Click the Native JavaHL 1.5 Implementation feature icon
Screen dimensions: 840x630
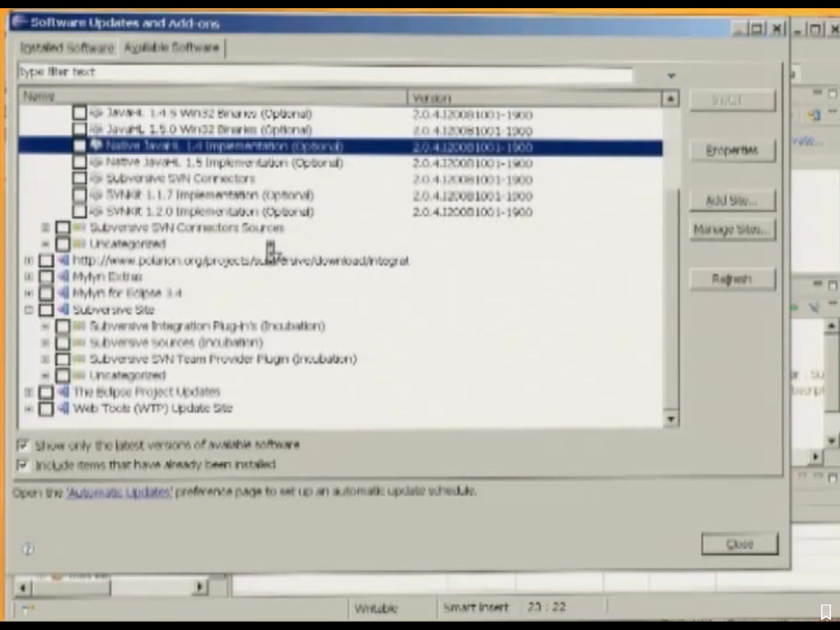pyautogui.click(x=97, y=162)
